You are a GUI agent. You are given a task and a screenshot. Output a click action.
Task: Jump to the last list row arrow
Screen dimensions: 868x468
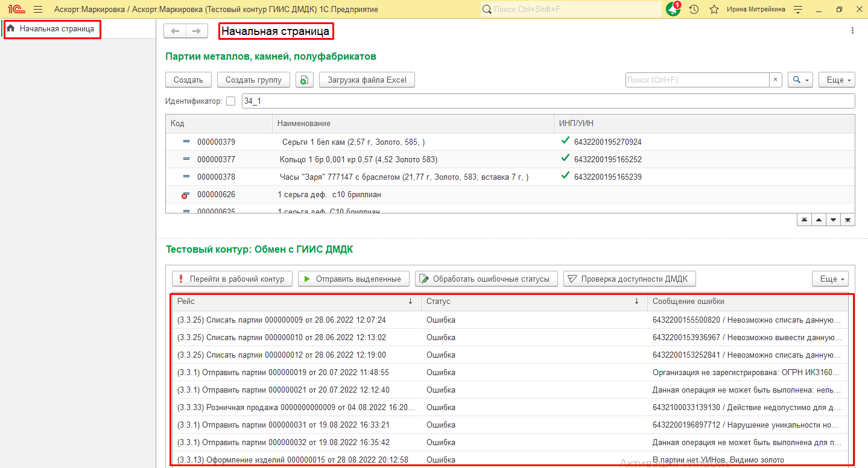pyautogui.click(x=847, y=220)
